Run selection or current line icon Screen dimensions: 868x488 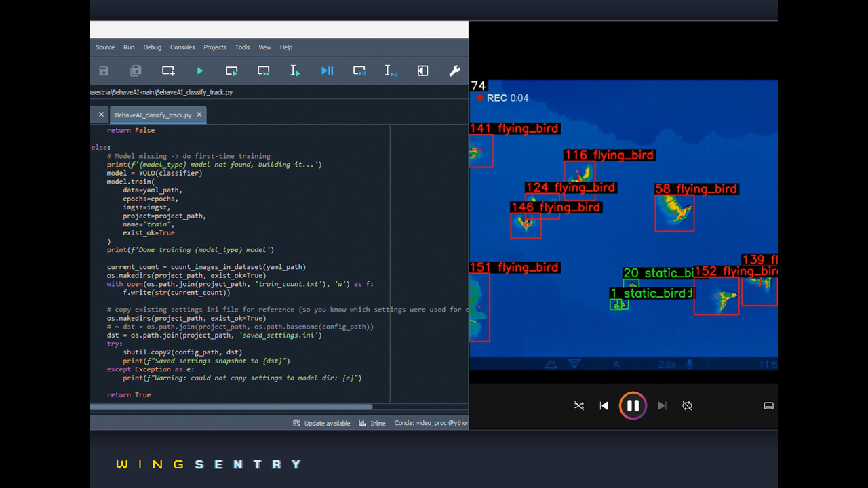tap(295, 70)
